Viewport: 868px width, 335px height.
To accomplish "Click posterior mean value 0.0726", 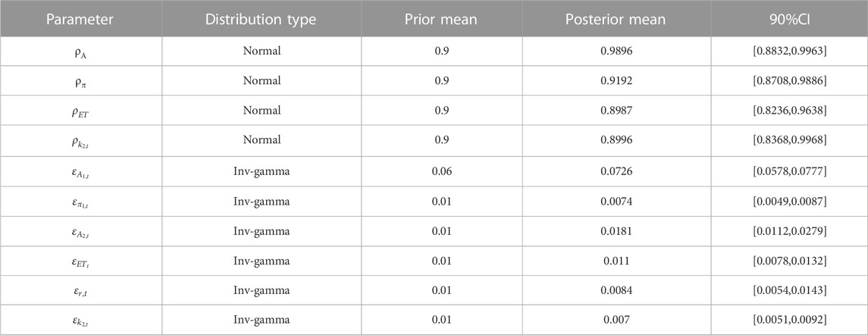I will tap(616, 171).
